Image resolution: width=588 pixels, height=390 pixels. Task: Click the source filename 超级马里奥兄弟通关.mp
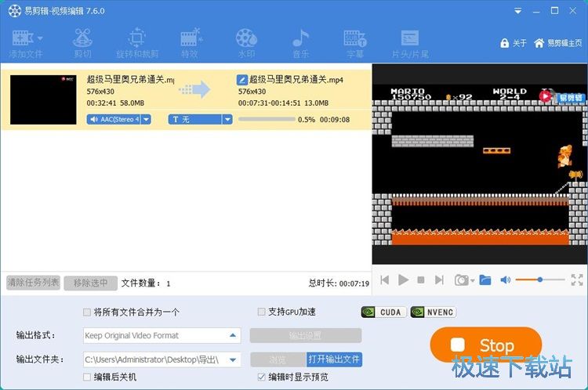click(130, 79)
